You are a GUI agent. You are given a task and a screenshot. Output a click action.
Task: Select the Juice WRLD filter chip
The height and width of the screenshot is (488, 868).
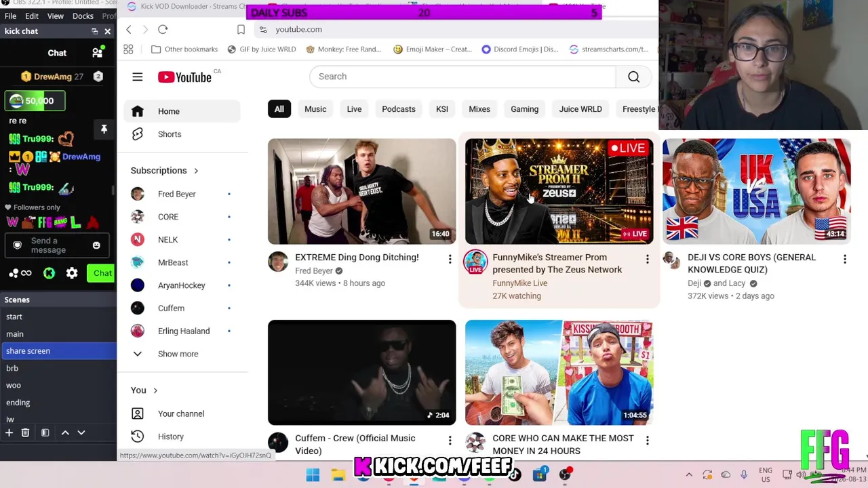click(580, 109)
